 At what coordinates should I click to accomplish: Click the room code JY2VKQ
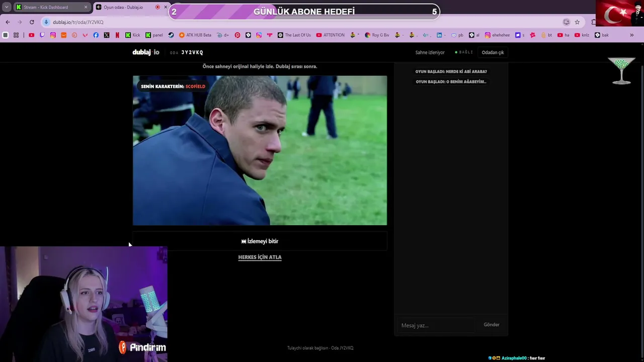(192, 52)
